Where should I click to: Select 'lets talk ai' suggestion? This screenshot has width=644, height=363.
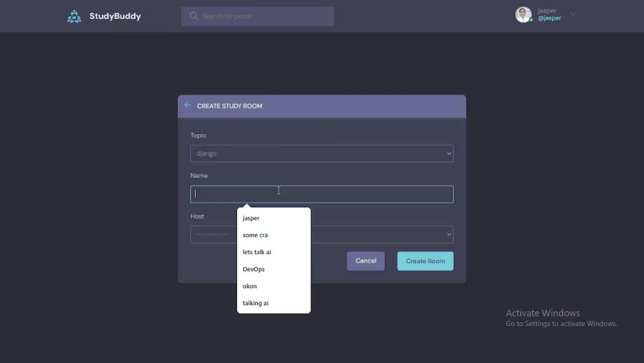[x=274, y=252]
